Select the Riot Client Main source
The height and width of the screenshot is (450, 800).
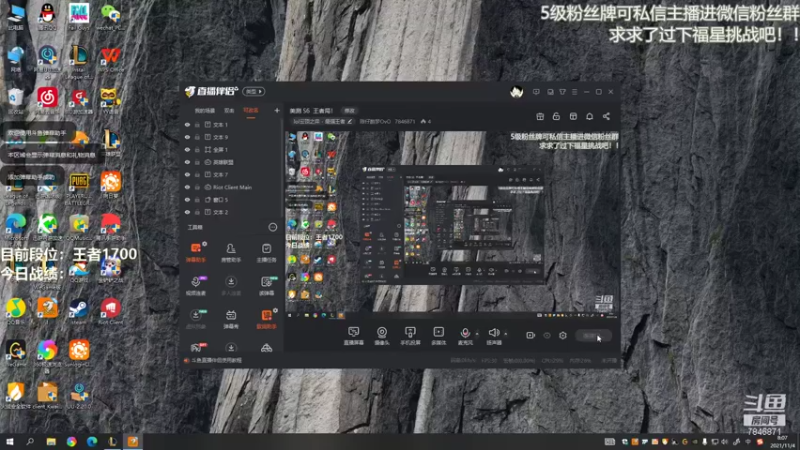(x=232, y=187)
